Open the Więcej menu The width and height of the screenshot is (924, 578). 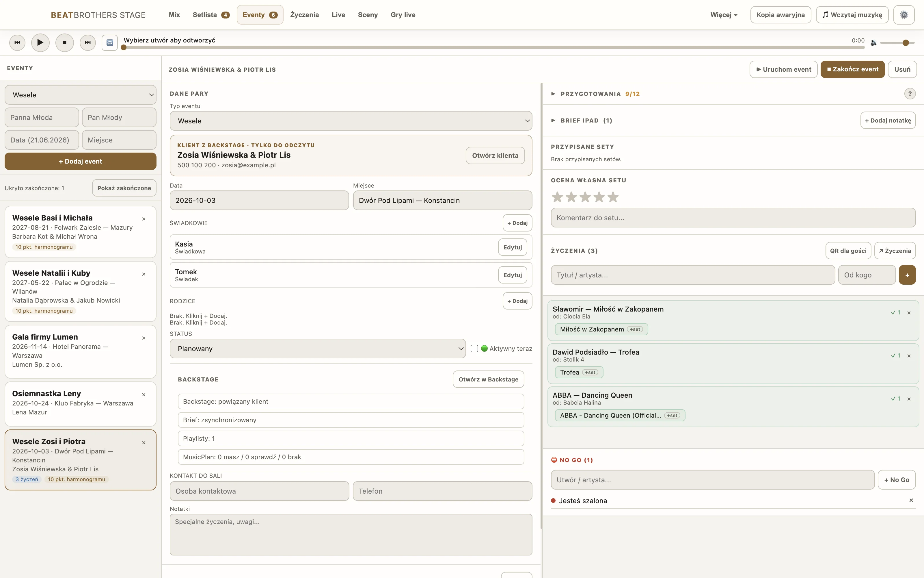point(724,15)
